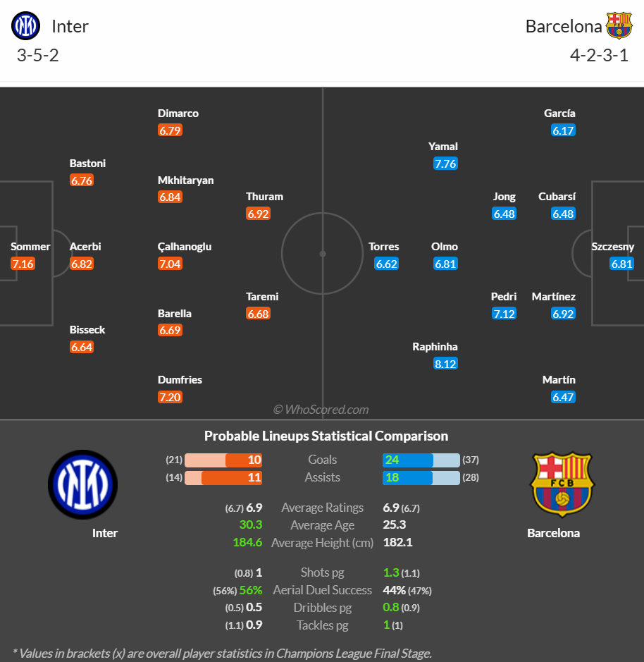Click the Inter label under large logo
This screenshot has width=644, height=662.
point(105,533)
